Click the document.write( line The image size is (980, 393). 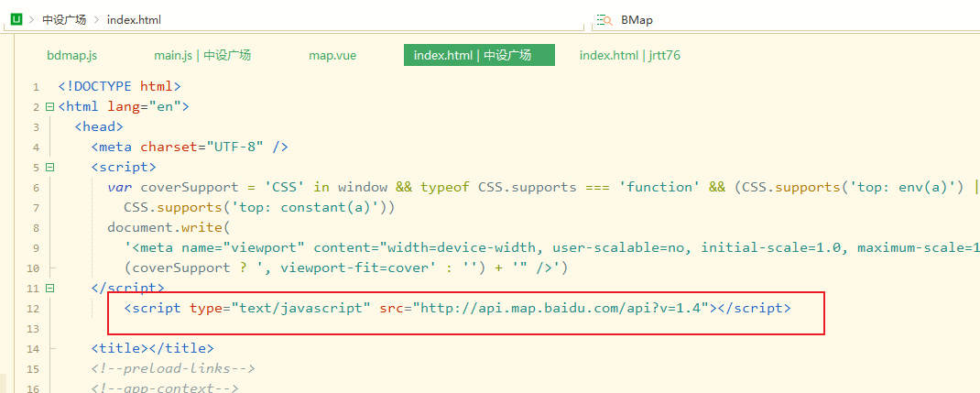tap(169, 227)
